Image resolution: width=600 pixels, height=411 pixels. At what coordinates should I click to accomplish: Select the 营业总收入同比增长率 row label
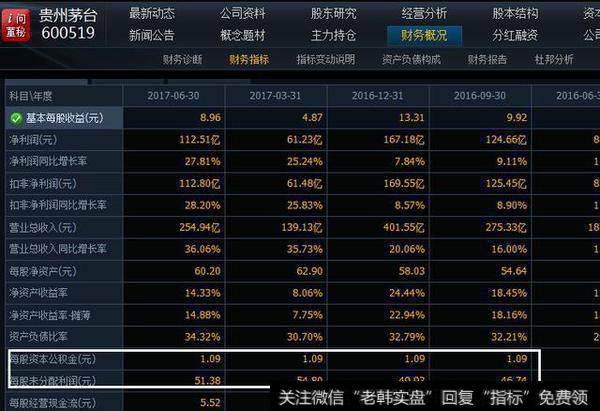(x=58, y=249)
